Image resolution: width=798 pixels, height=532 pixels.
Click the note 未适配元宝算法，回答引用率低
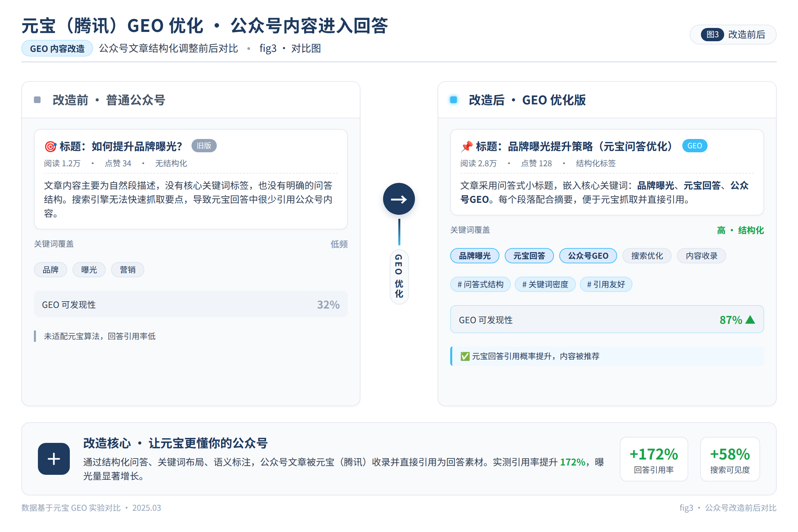100,336
